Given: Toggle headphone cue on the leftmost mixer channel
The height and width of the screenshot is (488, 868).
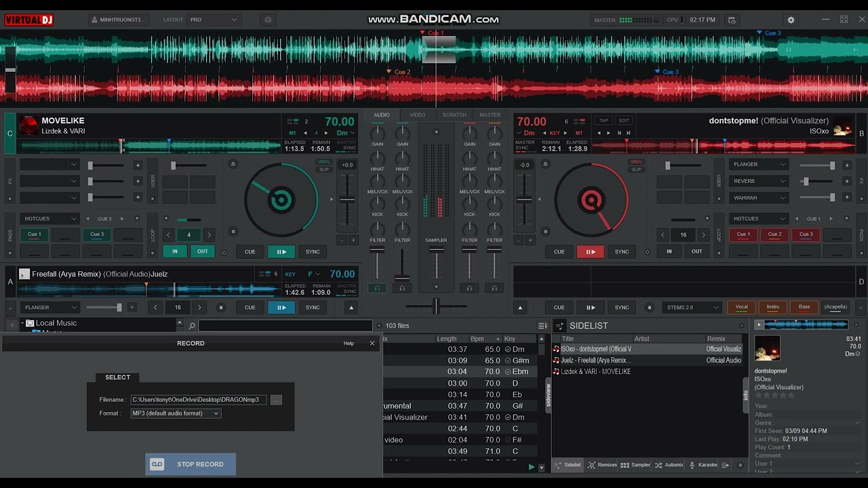Looking at the screenshot, I should click(377, 288).
